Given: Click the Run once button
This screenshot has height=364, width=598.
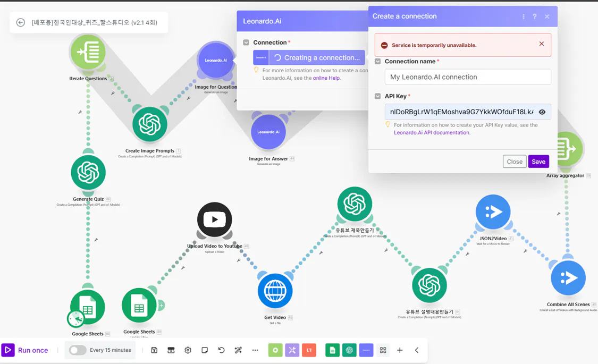Looking at the screenshot, I should tap(25, 350).
